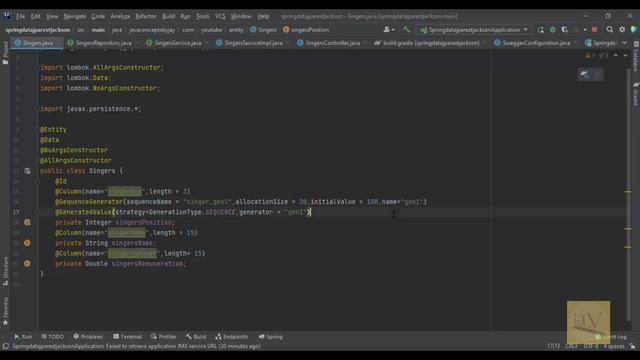Click the UTF-8 encoding widget

591,346
